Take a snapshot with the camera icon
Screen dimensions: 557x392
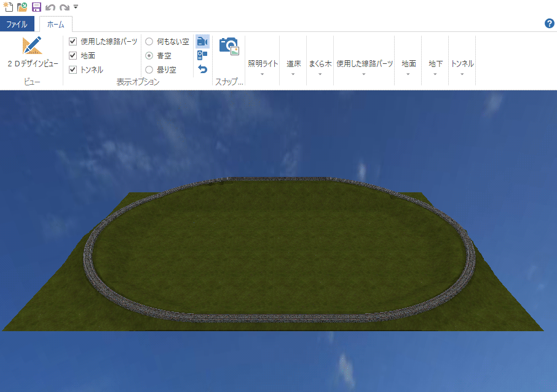pyautogui.click(x=229, y=45)
